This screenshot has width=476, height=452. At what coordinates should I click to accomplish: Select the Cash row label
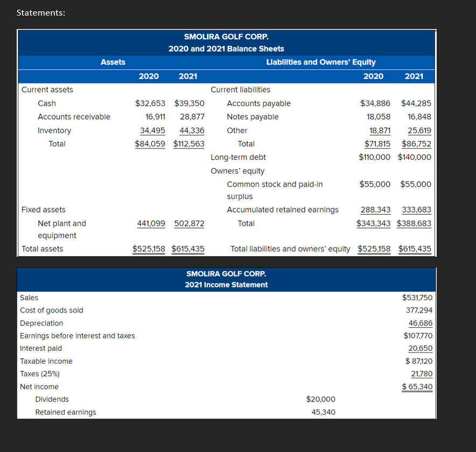pos(46,103)
